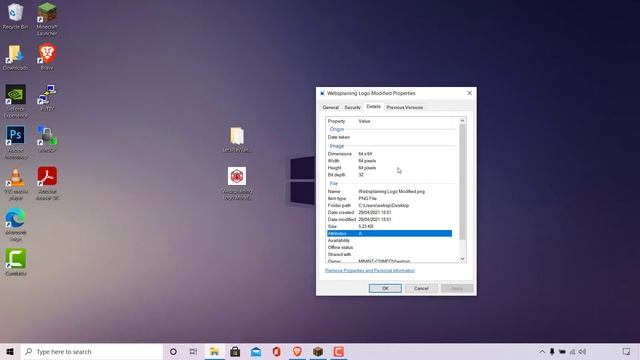
Task: Close the Properties dialog
Action: [x=469, y=93]
